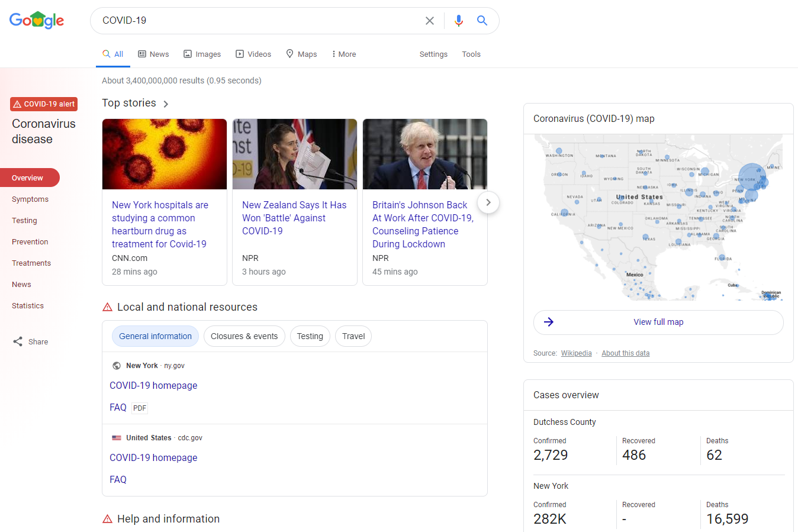This screenshot has height=532, width=798.
Task: Switch to the Images results tab
Action: (x=202, y=54)
